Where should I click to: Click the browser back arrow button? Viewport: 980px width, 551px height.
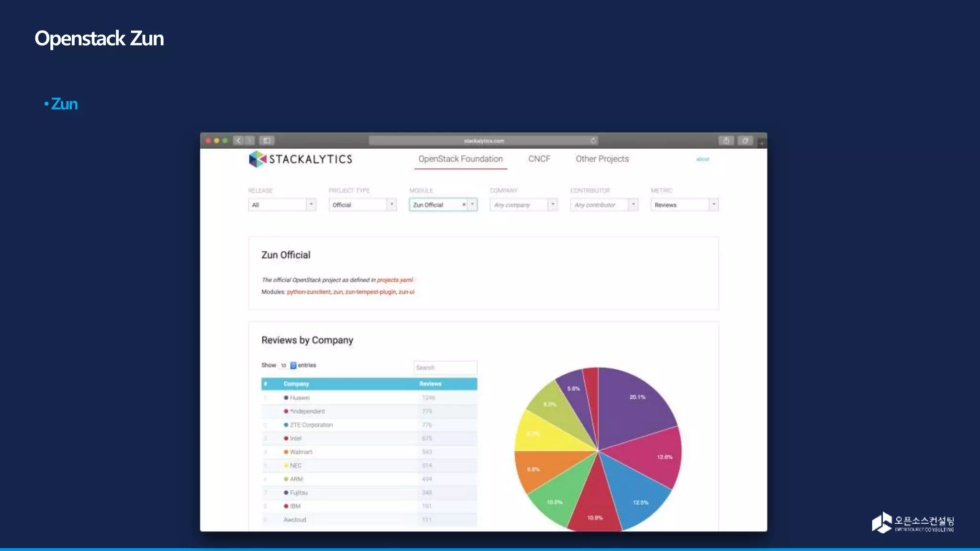click(239, 141)
